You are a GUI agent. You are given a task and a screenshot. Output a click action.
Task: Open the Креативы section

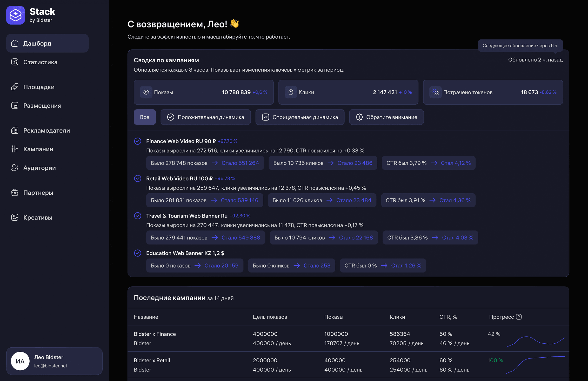click(38, 217)
